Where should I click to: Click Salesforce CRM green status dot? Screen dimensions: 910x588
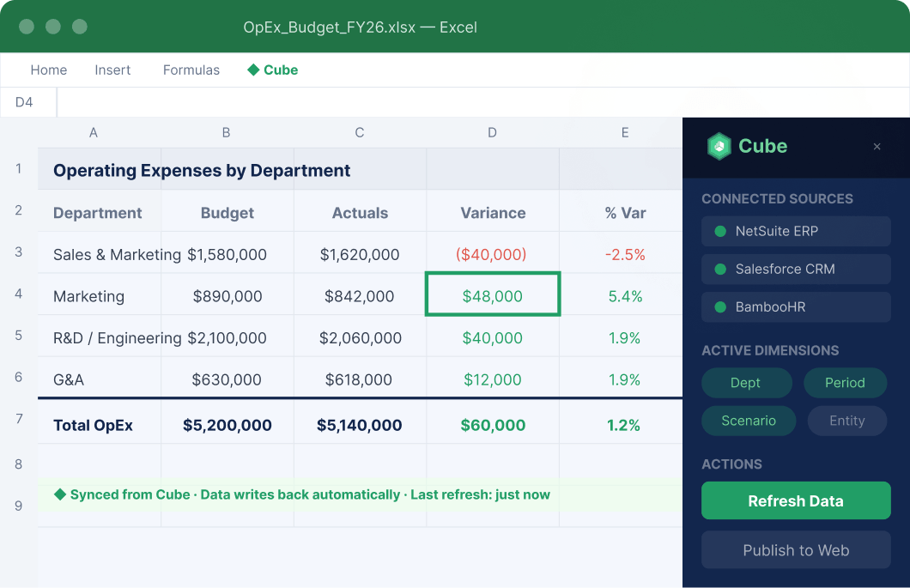720,270
